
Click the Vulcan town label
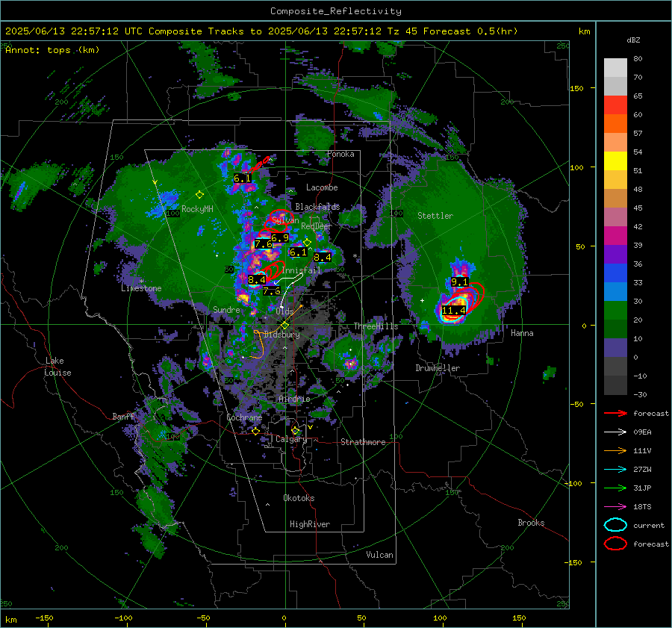(380, 555)
